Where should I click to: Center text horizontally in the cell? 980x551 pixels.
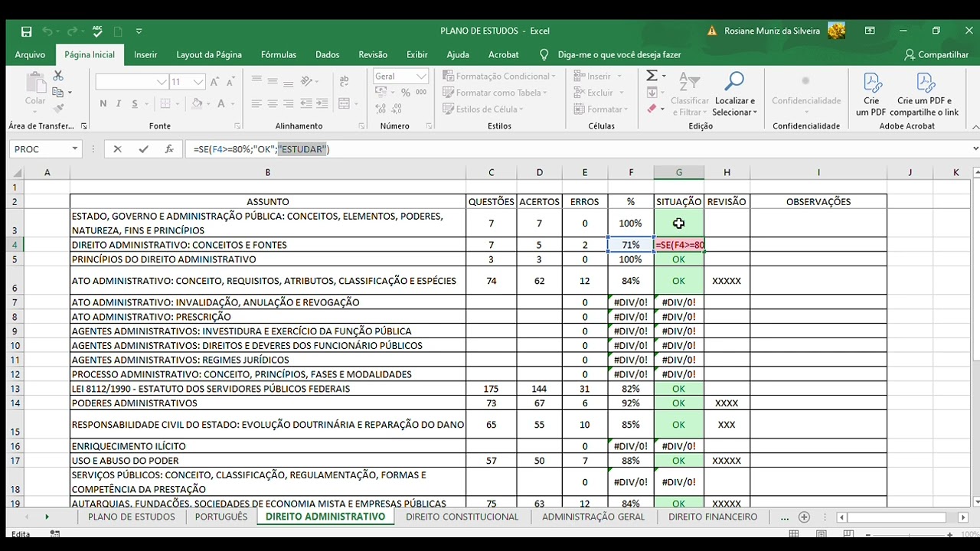click(x=273, y=104)
